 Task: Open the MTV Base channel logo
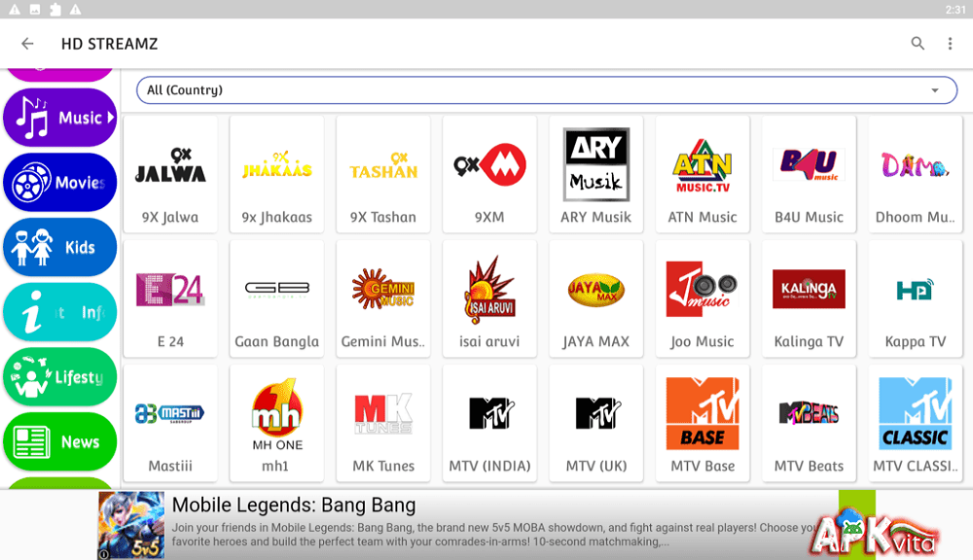tap(703, 413)
